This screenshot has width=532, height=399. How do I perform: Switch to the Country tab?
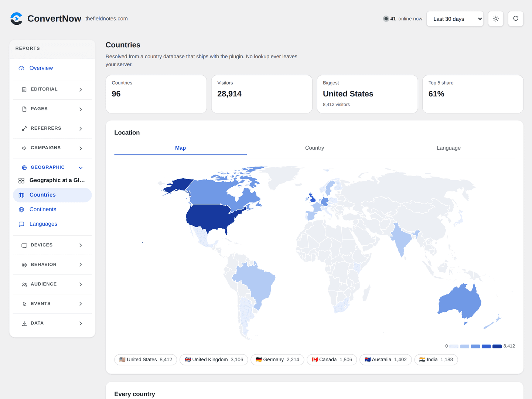point(314,148)
